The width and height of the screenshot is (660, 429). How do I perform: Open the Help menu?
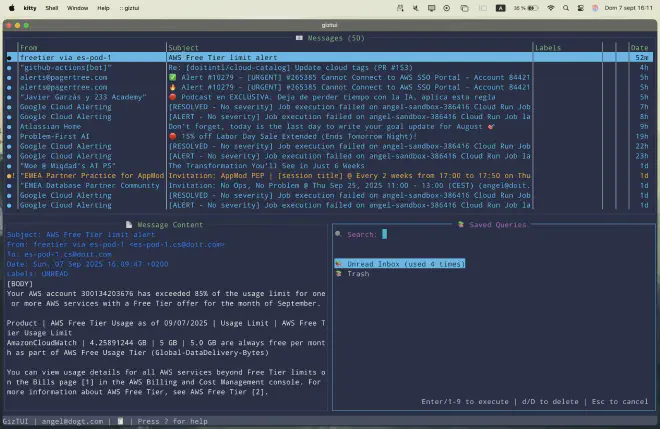tap(103, 8)
